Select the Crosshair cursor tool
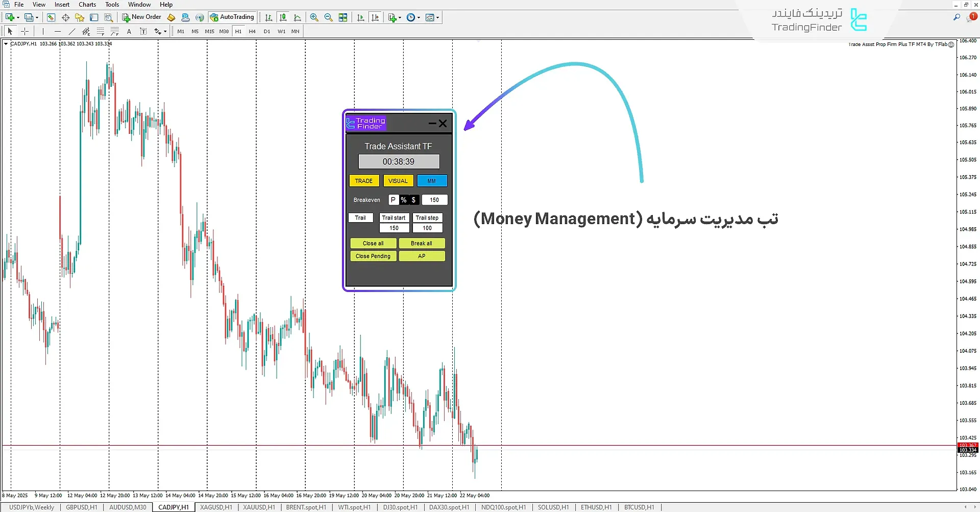Viewport: 980px width, 512px height. (x=24, y=32)
